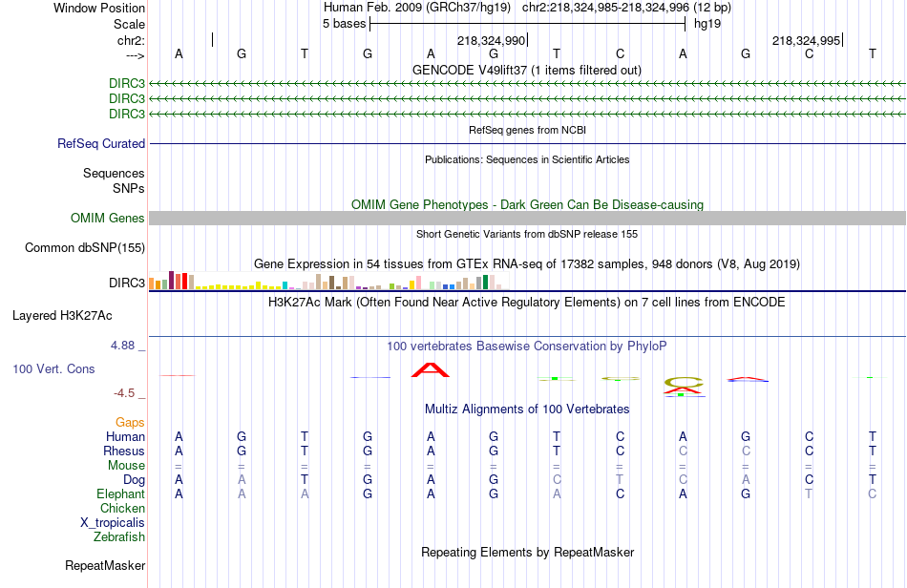Click the -4.5 PhyloP lower limit value
Screen dimensions: 907x588
click(124, 393)
